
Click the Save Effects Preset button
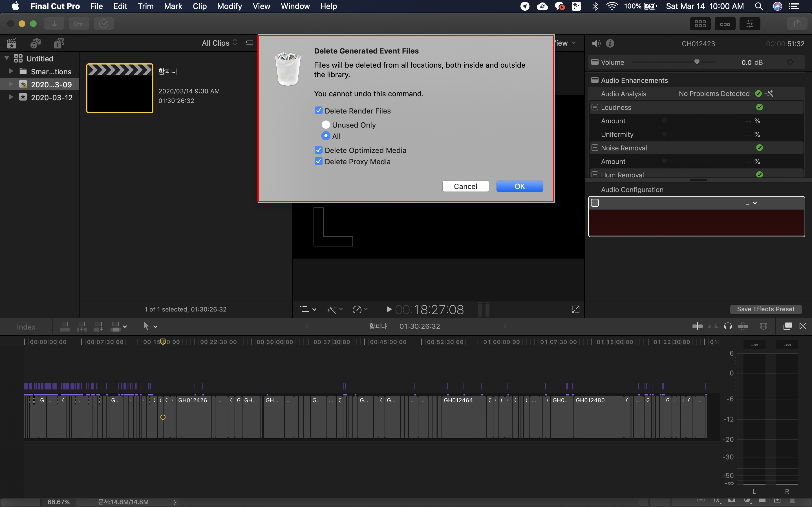pyautogui.click(x=765, y=309)
